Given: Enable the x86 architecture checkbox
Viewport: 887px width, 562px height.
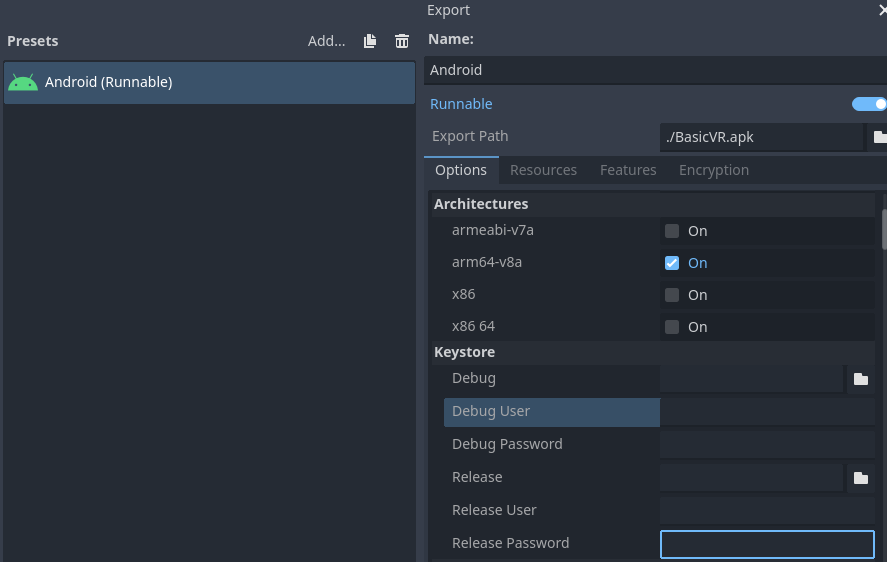Looking at the screenshot, I should (x=672, y=295).
